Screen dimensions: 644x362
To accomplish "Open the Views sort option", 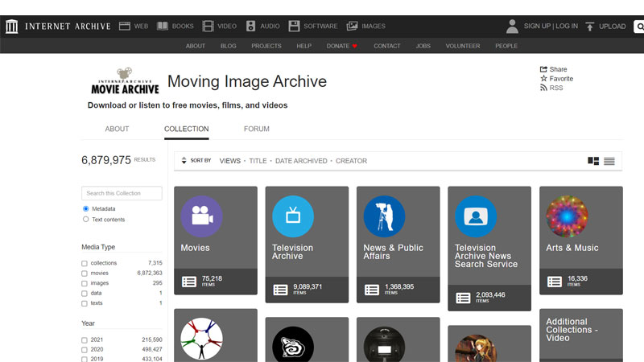I will 230,161.
